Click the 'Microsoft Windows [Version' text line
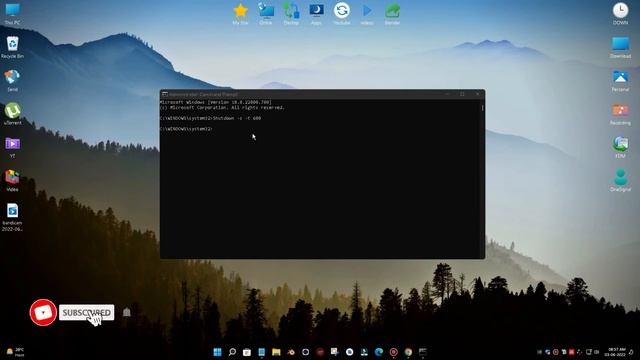This screenshot has height=360, width=640. click(216, 102)
